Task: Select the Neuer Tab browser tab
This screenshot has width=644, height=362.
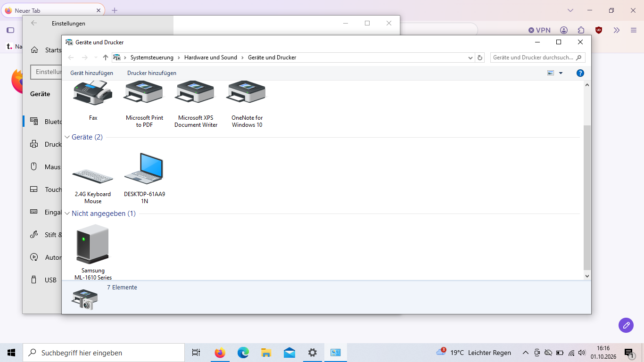Action: click(53, 10)
